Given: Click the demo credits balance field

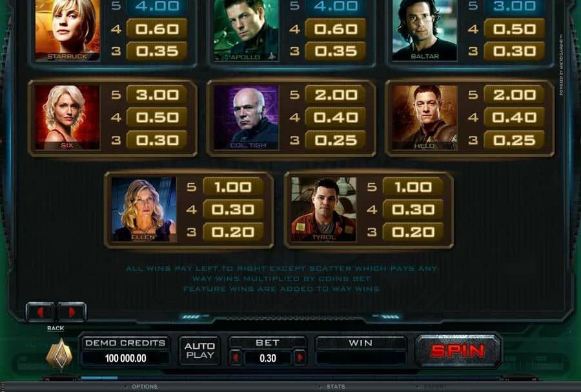Looking at the screenshot, I should click(126, 358).
